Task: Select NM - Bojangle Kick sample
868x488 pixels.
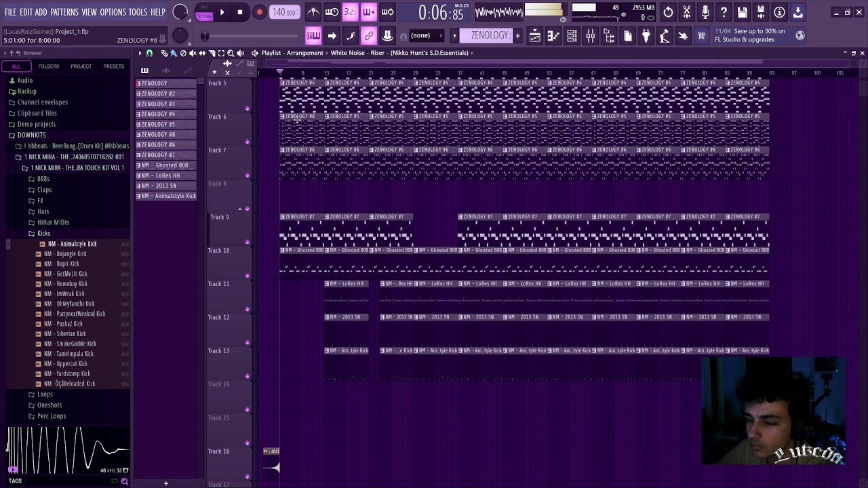Action: [65, 253]
